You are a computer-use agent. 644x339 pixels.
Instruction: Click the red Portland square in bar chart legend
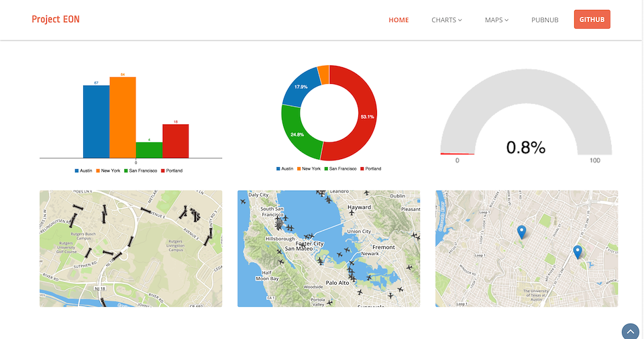pos(162,171)
